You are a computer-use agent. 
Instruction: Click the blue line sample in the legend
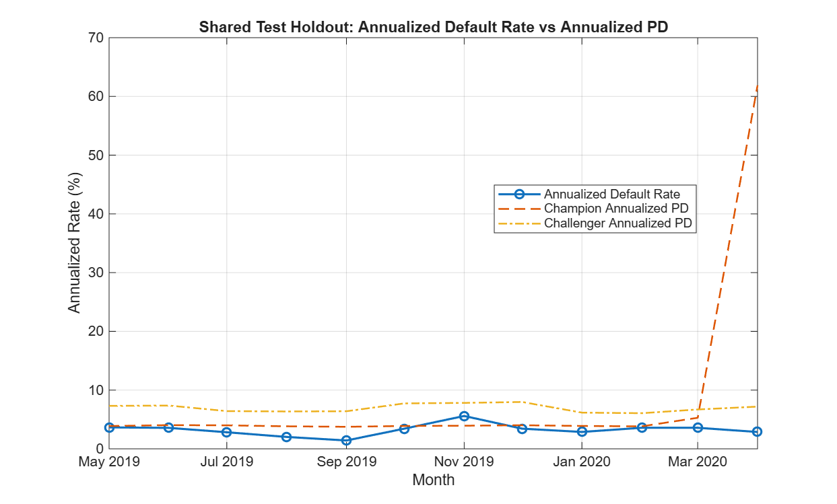(518, 194)
